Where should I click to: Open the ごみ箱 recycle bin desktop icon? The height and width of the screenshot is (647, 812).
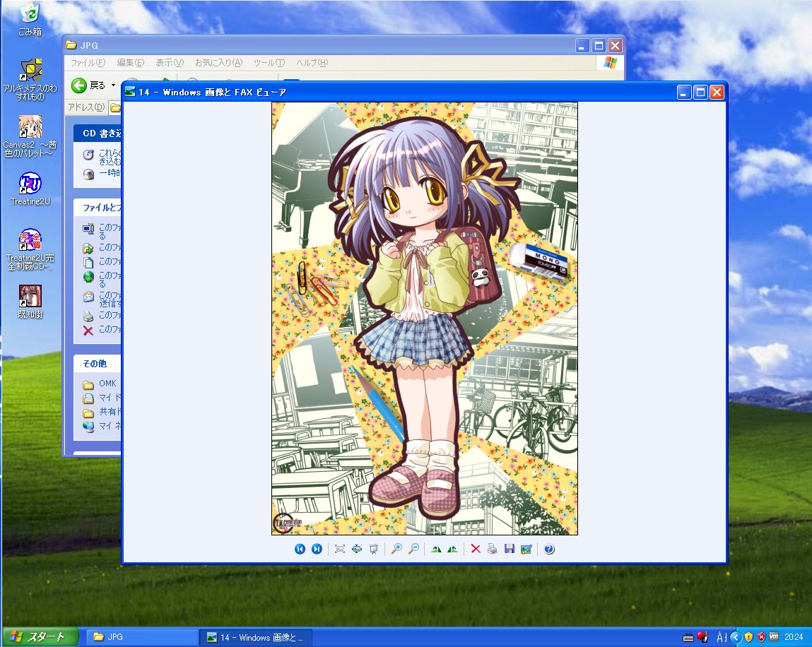pyautogui.click(x=30, y=20)
